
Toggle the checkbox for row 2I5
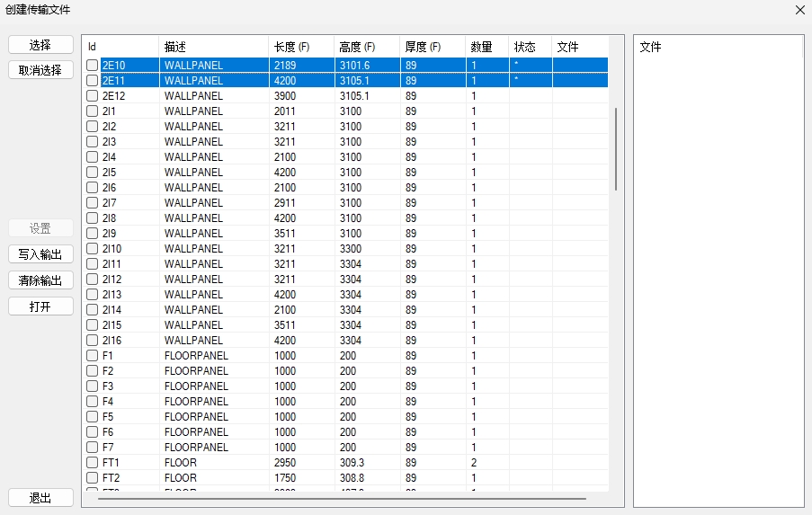pos(93,173)
